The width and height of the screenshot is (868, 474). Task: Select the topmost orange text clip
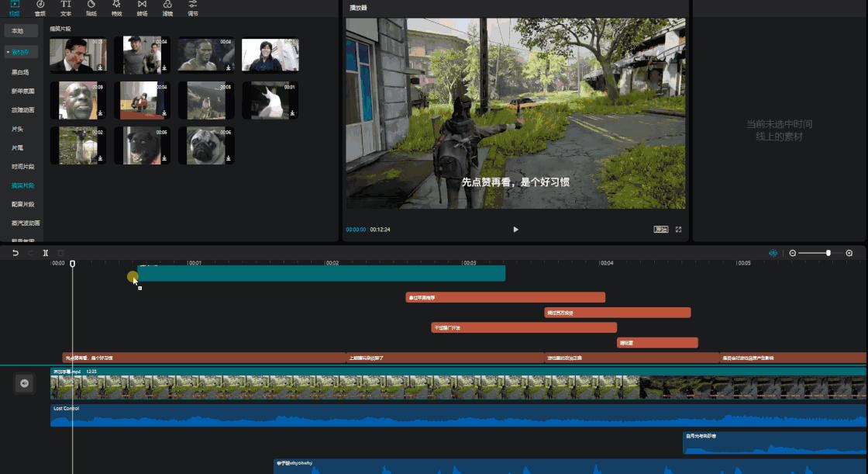point(505,298)
